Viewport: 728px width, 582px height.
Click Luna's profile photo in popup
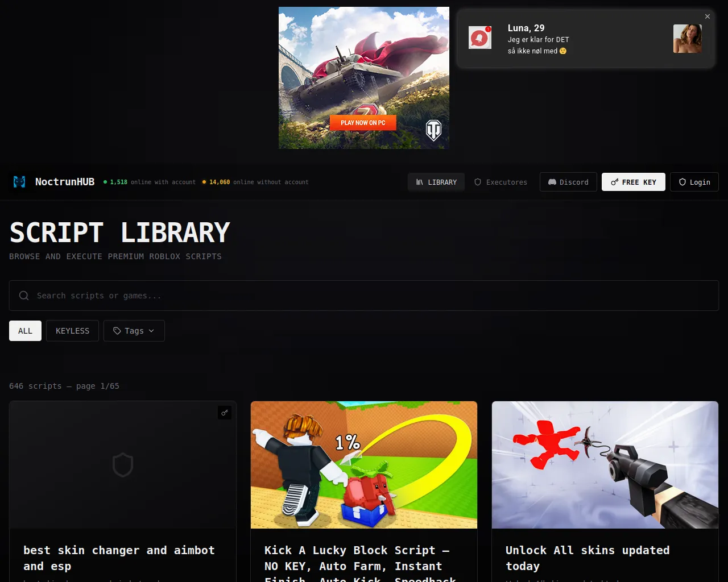[x=688, y=39]
